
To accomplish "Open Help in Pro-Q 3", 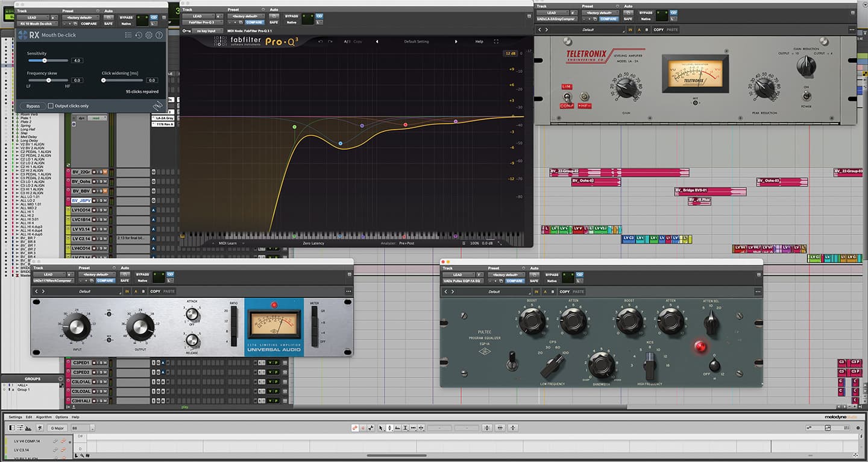I will 479,42.
